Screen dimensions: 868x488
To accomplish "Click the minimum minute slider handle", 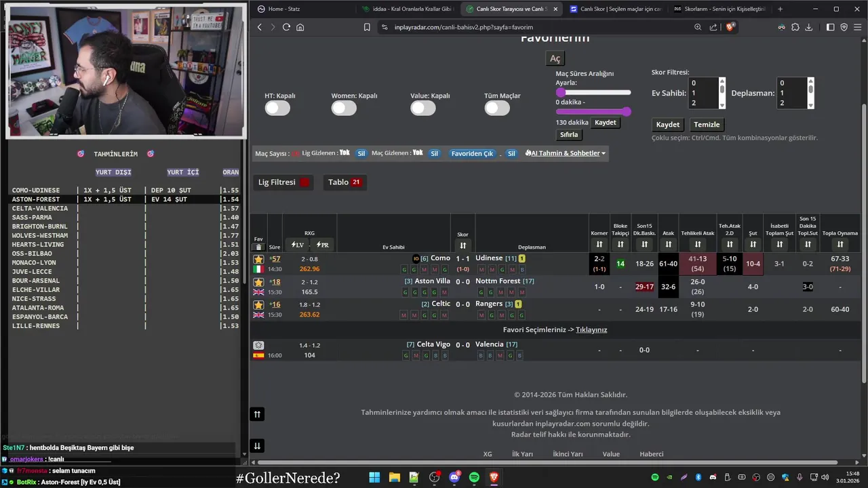I will 560,92.
